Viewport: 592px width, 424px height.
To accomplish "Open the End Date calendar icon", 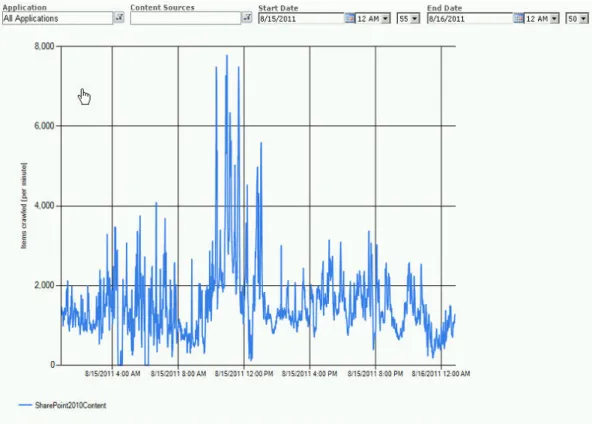I will pos(518,18).
